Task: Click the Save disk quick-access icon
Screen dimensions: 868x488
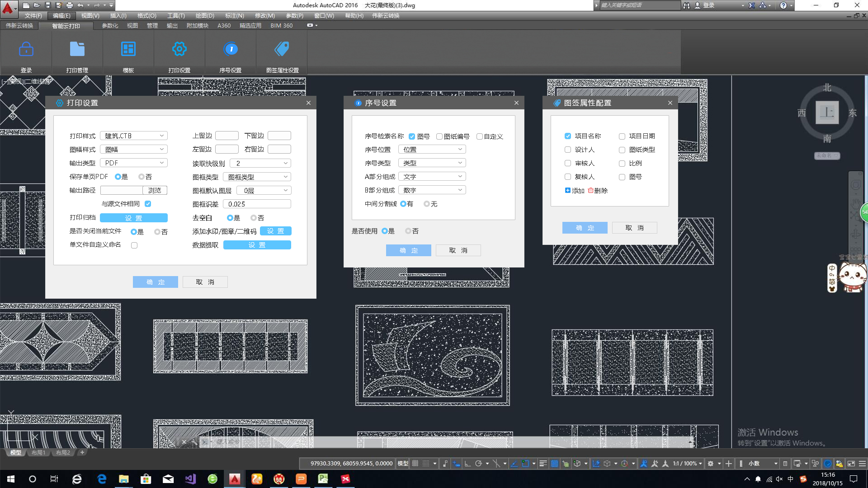Action: coord(48,5)
